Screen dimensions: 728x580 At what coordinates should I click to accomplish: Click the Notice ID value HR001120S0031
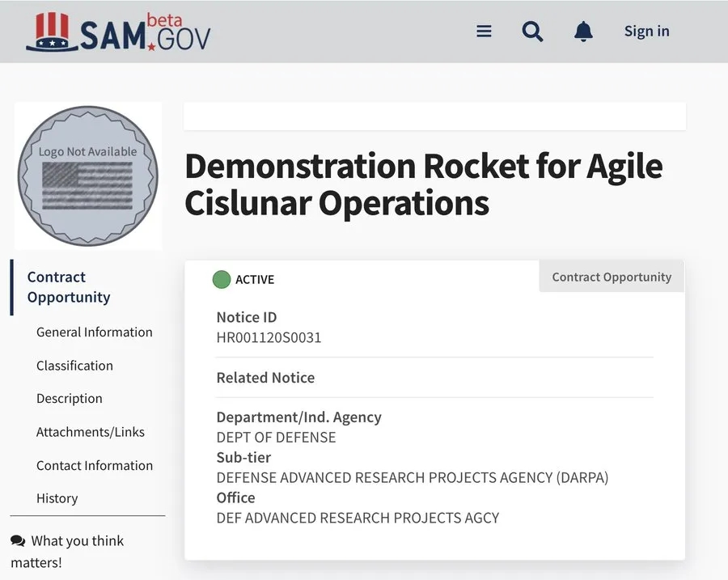click(x=269, y=338)
